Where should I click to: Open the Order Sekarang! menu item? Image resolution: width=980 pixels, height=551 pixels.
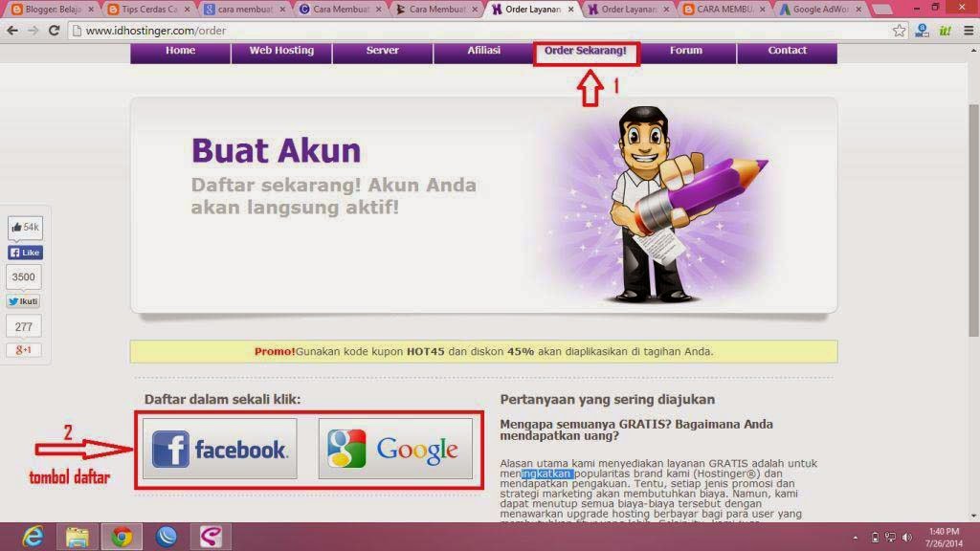[585, 51]
